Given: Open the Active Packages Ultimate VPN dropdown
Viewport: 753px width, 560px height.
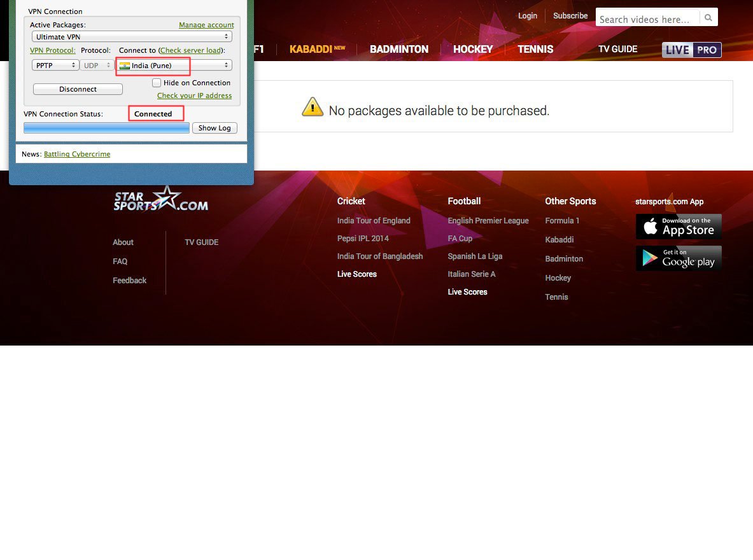Looking at the screenshot, I should tap(132, 37).
